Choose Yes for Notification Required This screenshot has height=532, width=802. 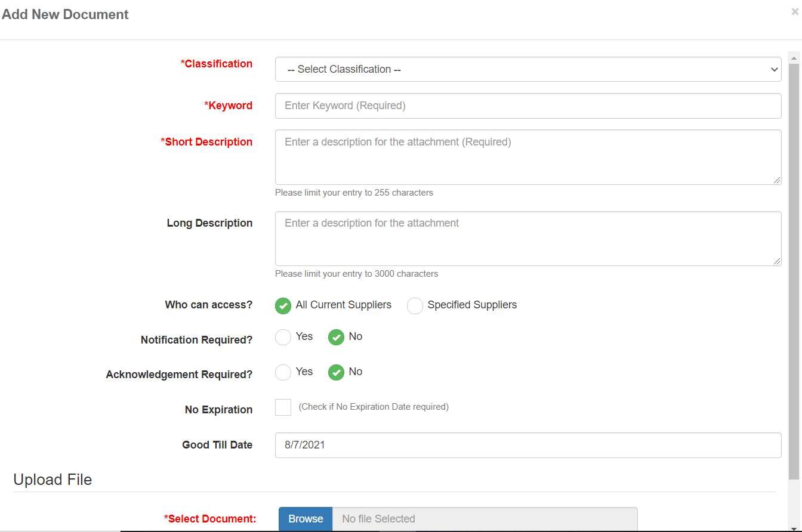pos(283,338)
